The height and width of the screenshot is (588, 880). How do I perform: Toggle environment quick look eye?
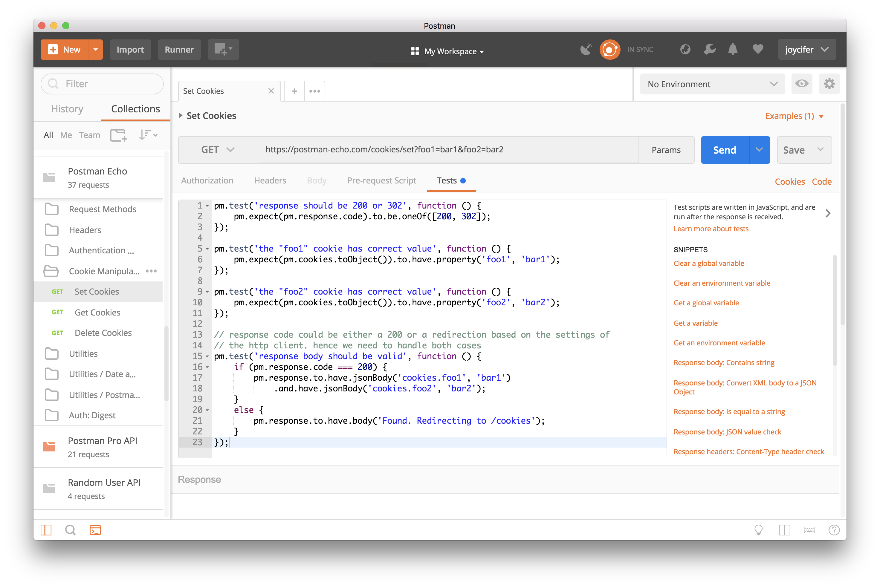(802, 84)
